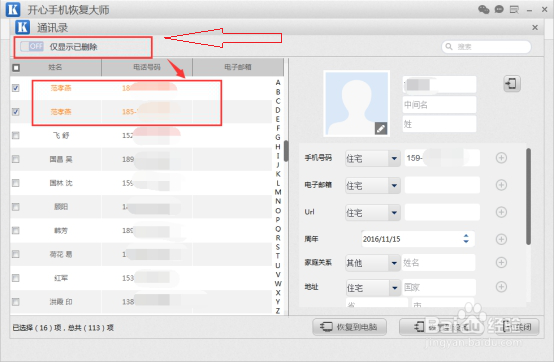Viewport: 554px width, 362px height.
Task: Close the 通讯录 panel
Action: [535, 27]
